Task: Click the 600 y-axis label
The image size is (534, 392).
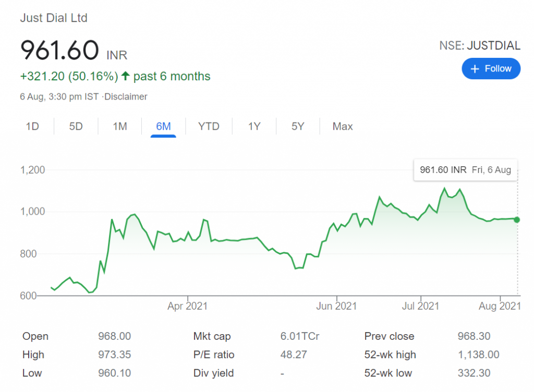Action: tap(28, 296)
